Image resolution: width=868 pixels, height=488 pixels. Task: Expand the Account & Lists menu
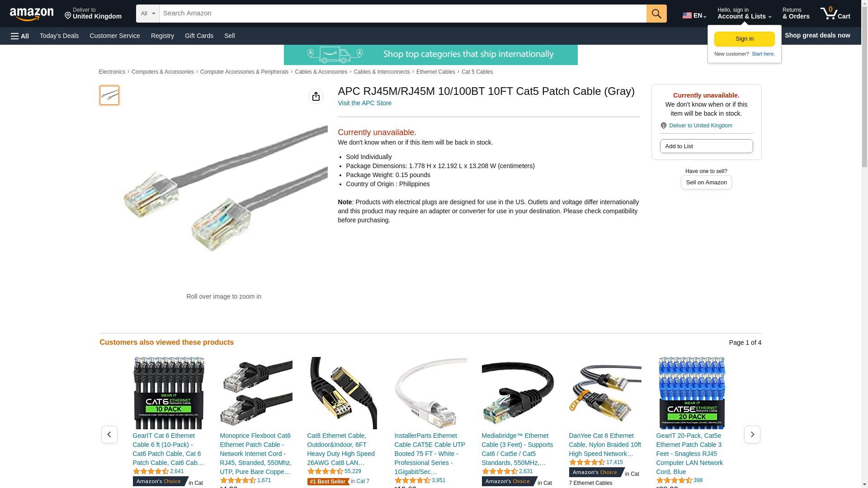click(x=744, y=14)
